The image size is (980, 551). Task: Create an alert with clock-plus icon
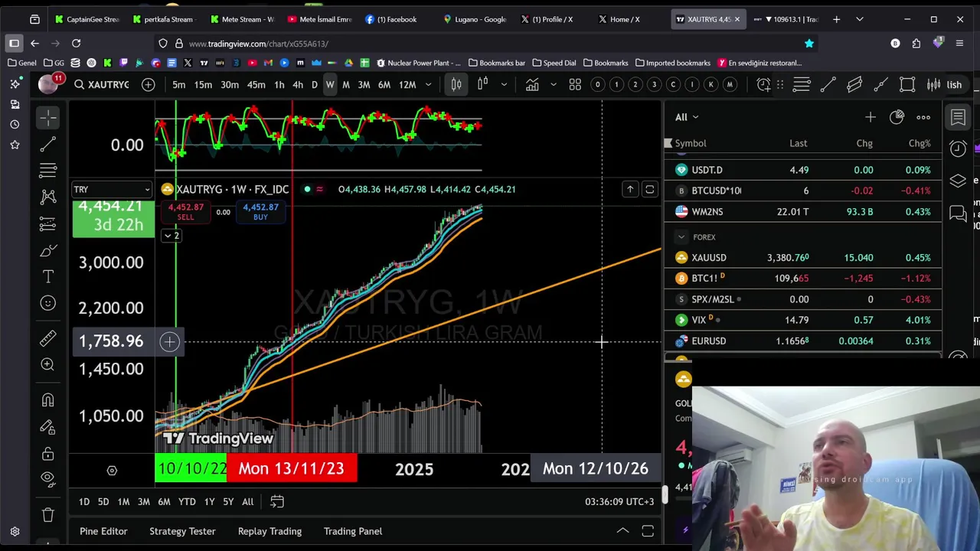763,84
